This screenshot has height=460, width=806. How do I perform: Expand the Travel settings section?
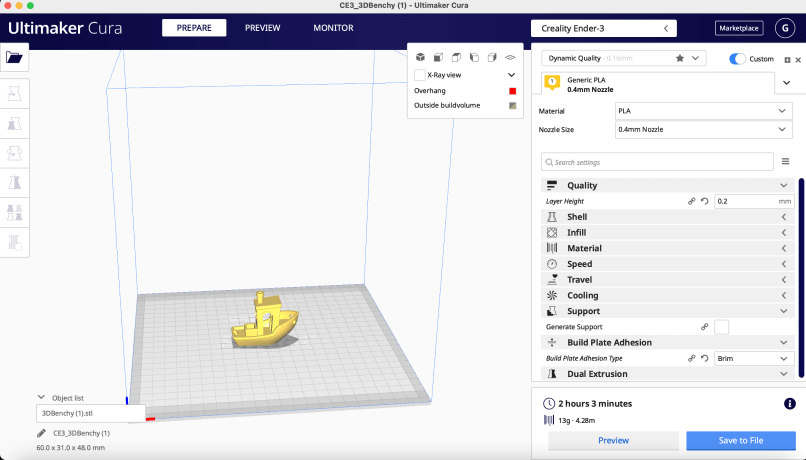coord(668,280)
